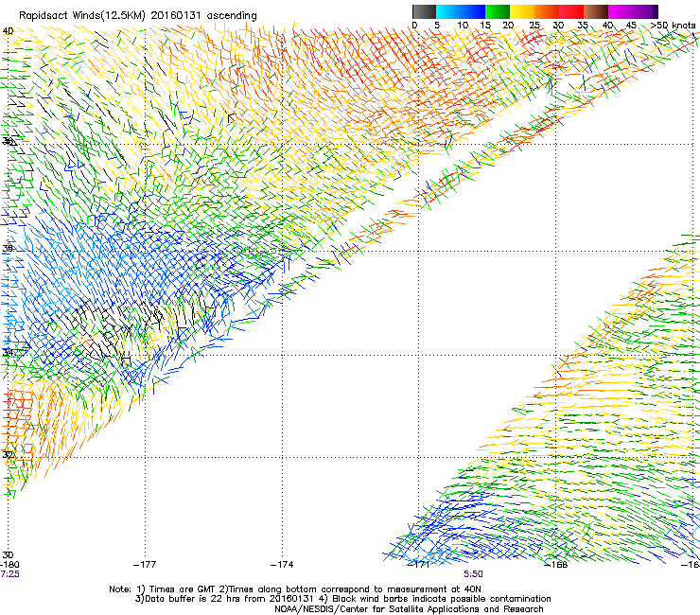The height and width of the screenshot is (615, 700).
Task: Click the title 'Rapidscat Winds(12.5KM) 20160131 ascending'
Action: (x=138, y=16)
